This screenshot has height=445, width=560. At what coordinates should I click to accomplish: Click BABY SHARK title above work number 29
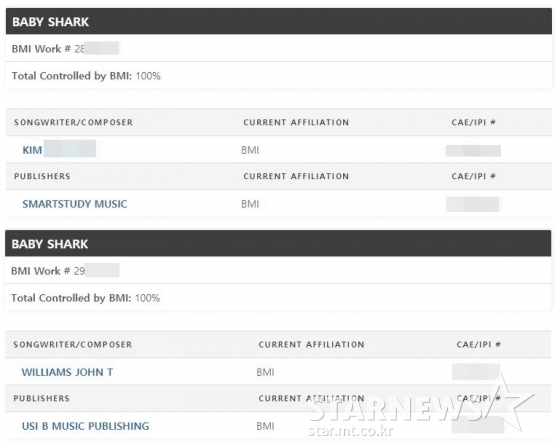click(x=50, y=244)
